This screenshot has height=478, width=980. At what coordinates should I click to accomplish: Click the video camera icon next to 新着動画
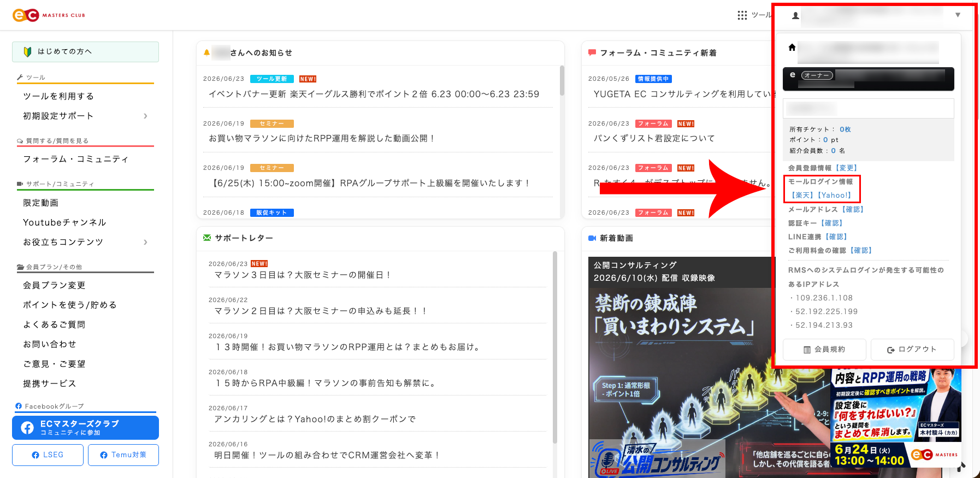592,238
